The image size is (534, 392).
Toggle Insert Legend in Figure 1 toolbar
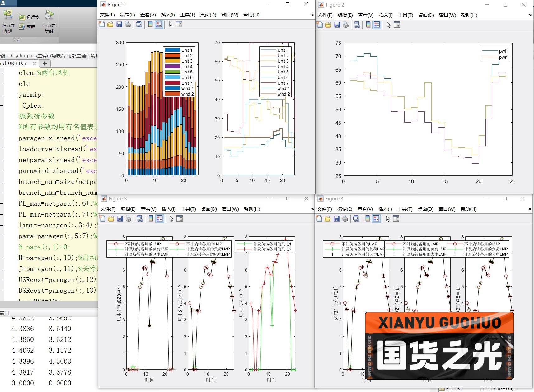(x=159, y=24)
